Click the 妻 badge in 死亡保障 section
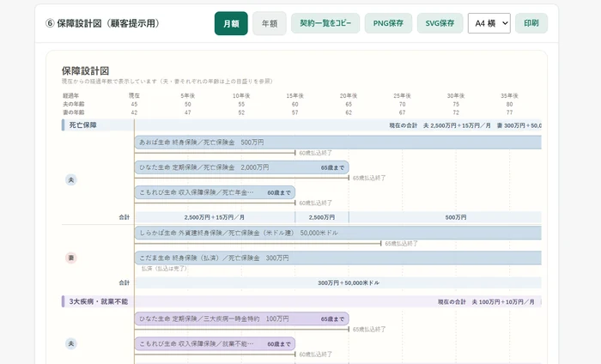 [71, 258]
